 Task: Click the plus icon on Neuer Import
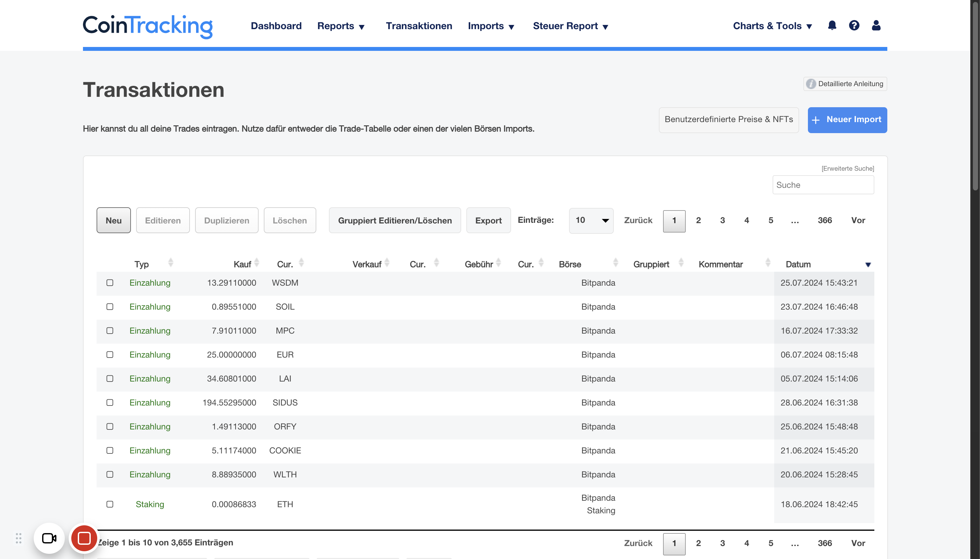pyautogui.click(x=816, y=120)
